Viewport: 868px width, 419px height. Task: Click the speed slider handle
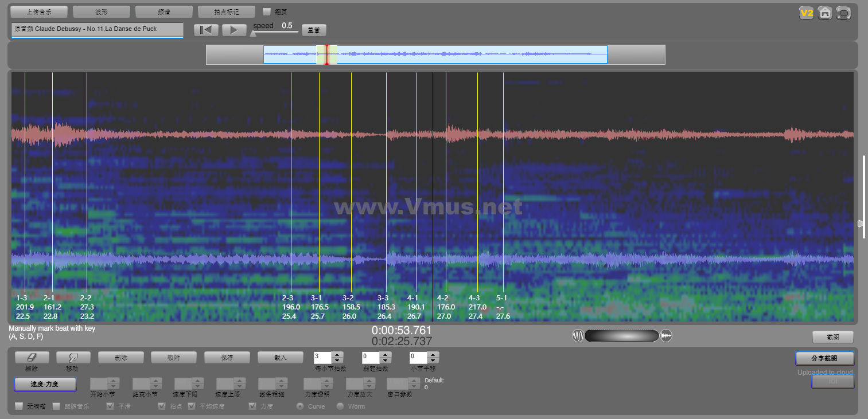[x=253, y=34]
